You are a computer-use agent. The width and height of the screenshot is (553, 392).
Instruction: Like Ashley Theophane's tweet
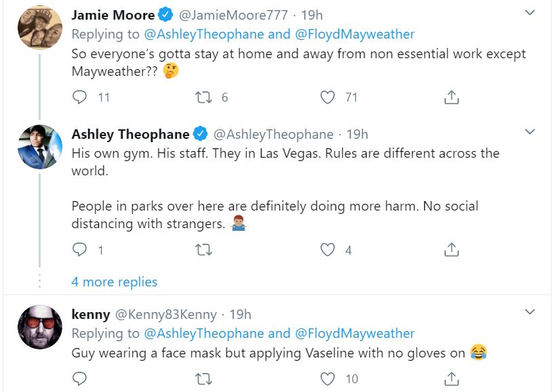[328, 251]
